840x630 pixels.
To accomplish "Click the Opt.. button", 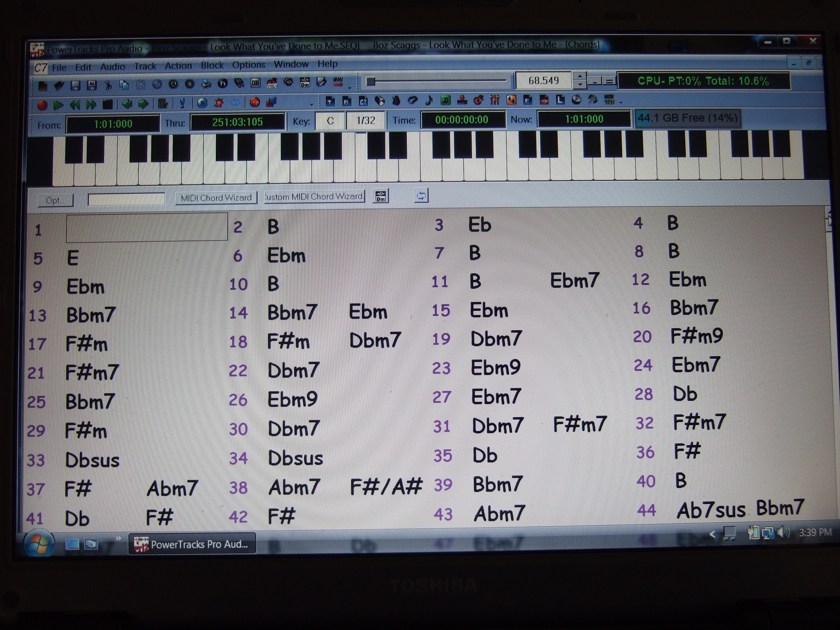I will click(x=55, y=200).
